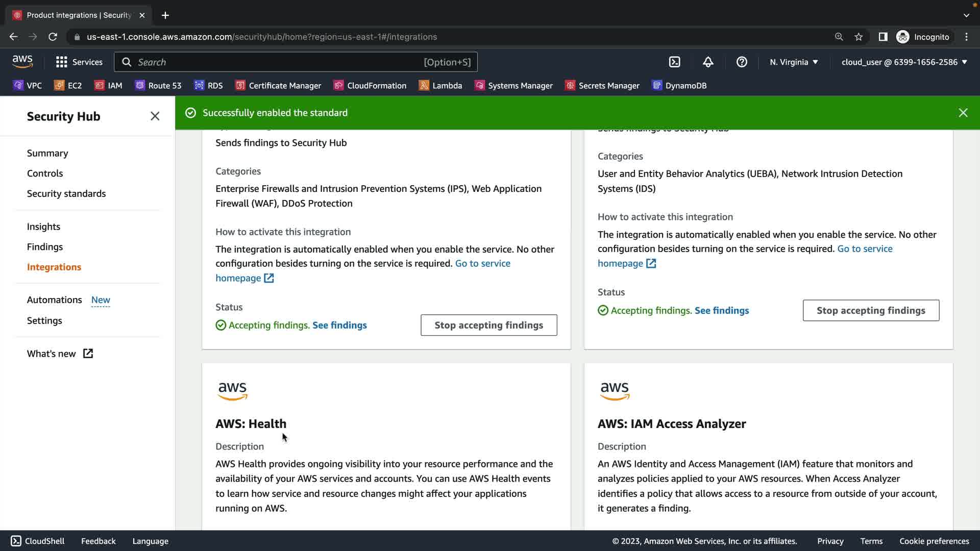This screenshot has width=980, height=551.
Task: Open the cloud_user account dropdown
Action: tap(904, 62)
